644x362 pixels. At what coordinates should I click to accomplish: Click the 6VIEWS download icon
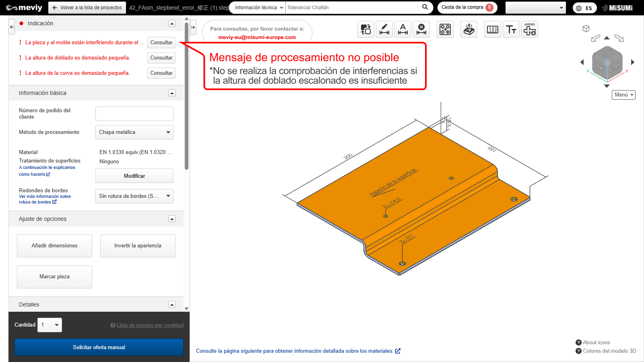coord(529,29)
